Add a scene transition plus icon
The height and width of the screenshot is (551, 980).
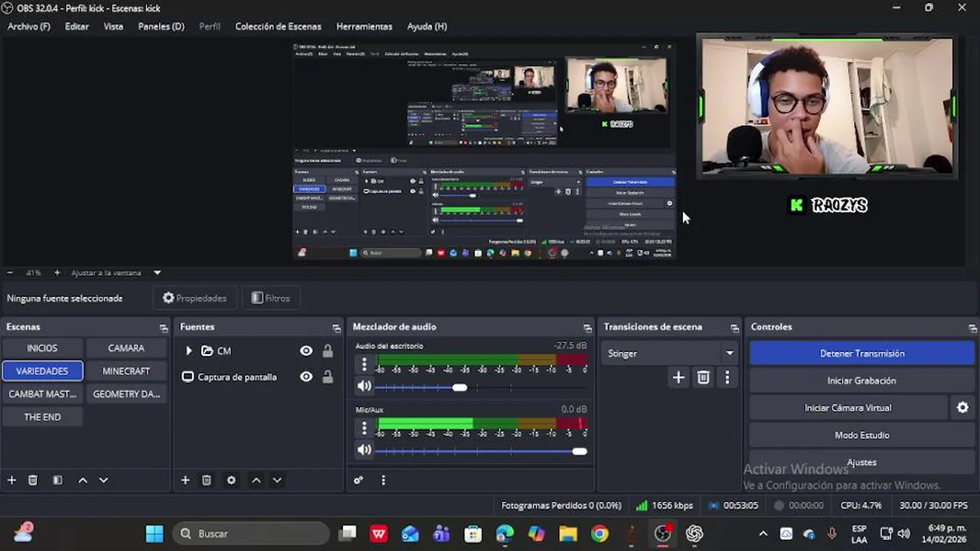[x=678, y=377]
